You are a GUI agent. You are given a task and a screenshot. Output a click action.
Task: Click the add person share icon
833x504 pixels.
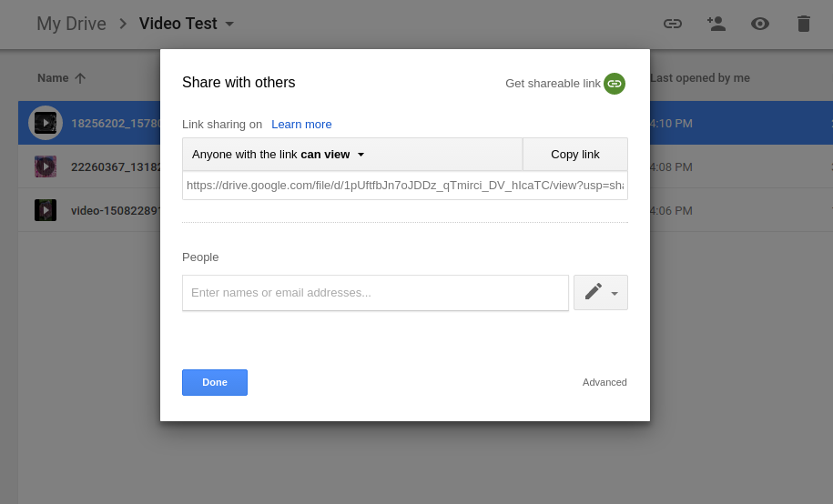pos(716,24)
